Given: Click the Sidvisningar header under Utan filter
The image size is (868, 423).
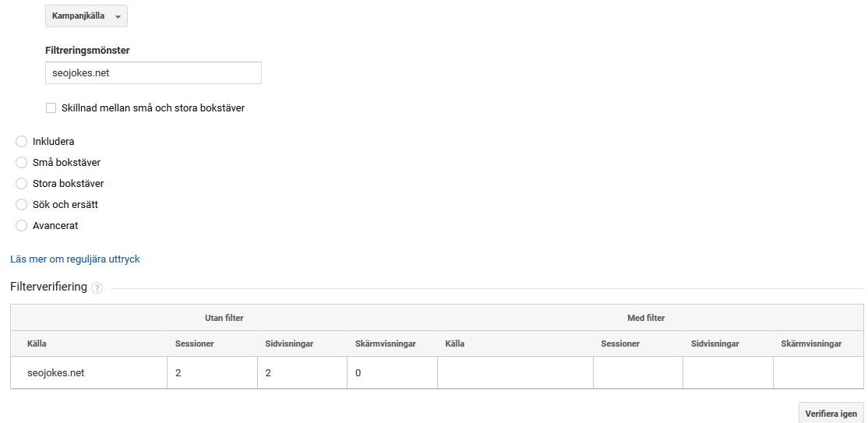Looking at the screenshot, I should pos(284,344).
